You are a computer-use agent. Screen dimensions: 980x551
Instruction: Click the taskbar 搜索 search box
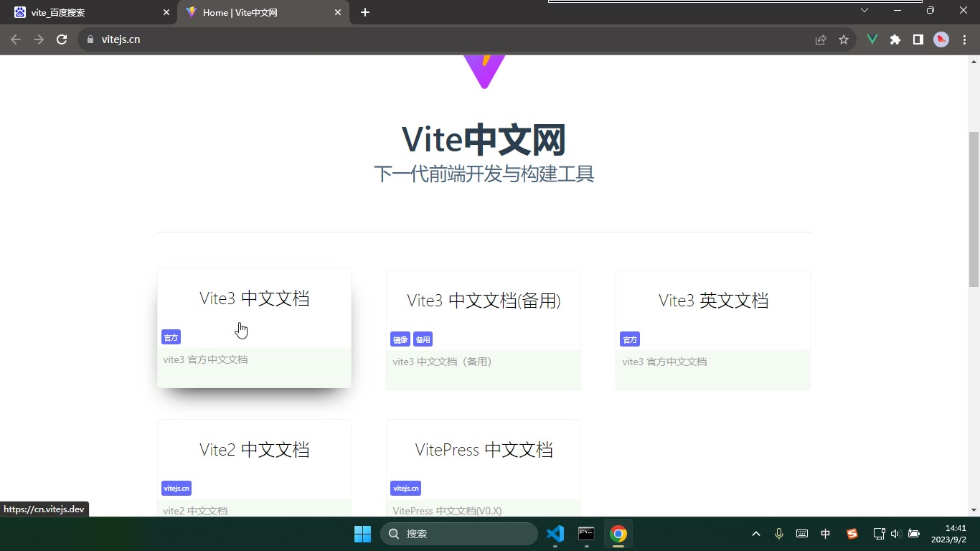(x=459, y=534)
